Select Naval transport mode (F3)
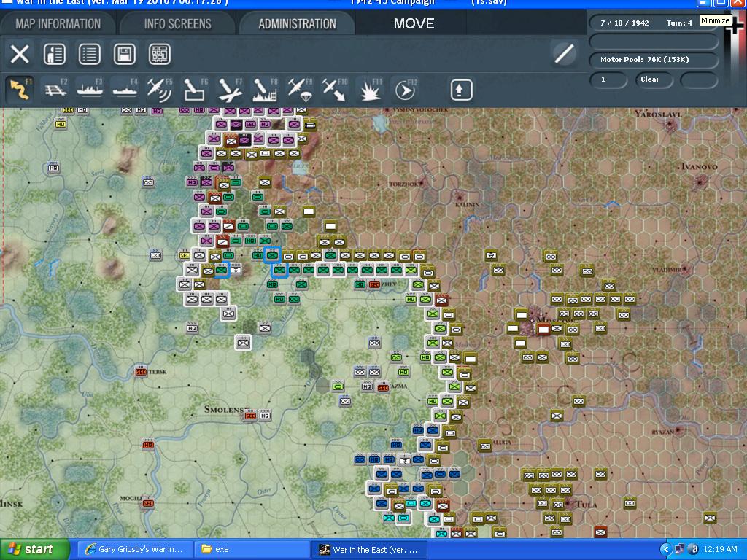This screenshot has width=747, height=560. pyautogui.click(x=90, y=90)
